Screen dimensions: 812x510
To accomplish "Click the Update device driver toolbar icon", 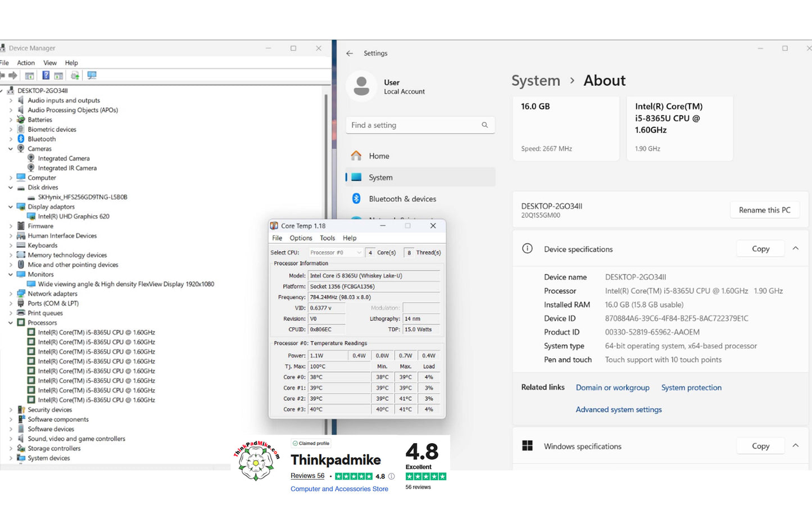I will (x=75, y=75).
